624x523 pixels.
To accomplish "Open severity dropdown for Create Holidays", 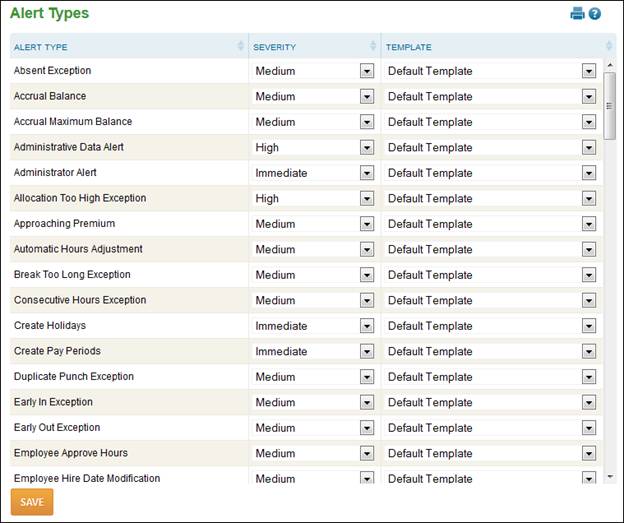I will click(x=367, y=326).
